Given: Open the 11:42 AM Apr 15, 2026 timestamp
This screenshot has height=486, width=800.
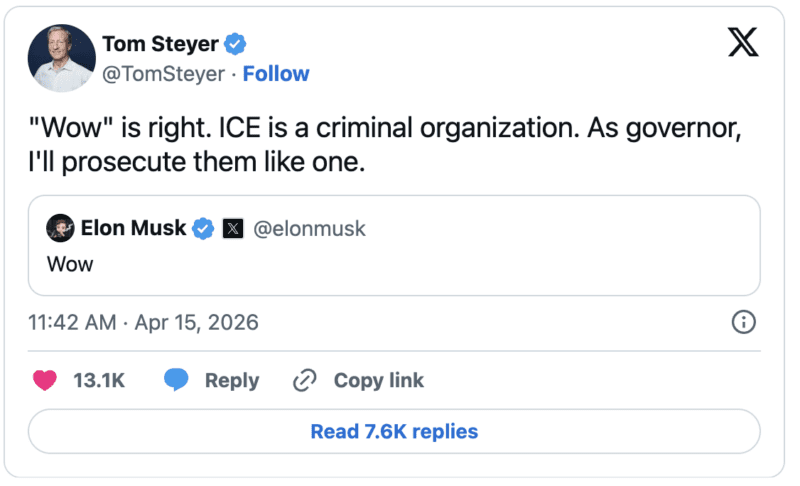Looking at the screenshot, I should point(143,322).
